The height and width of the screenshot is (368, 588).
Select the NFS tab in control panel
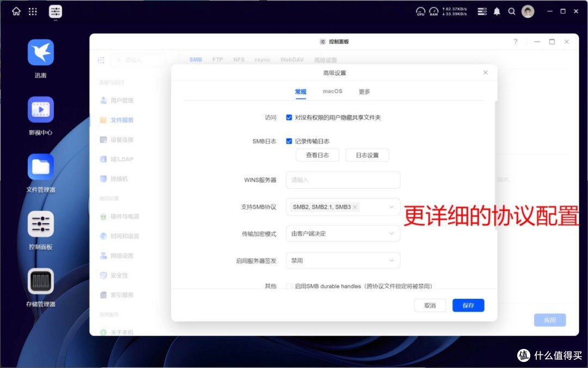[239, 60]
